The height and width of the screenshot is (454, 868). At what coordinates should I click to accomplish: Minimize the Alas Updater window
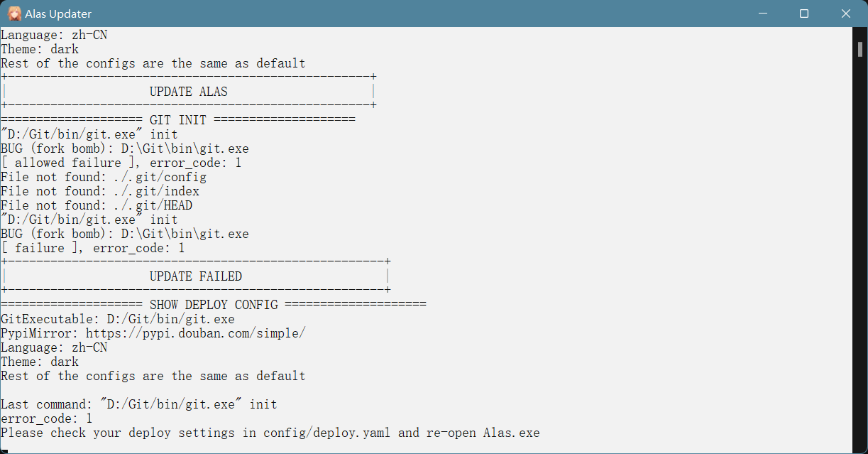(x=762, y=13)
